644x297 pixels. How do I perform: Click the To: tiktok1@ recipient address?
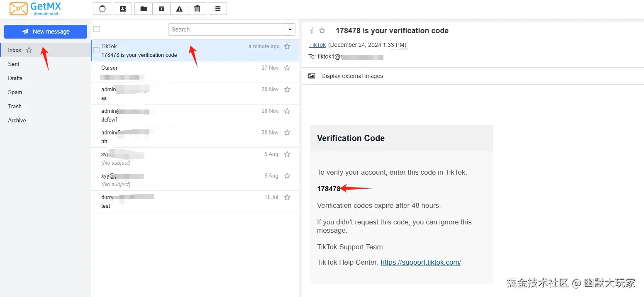(x=346, y=56)
